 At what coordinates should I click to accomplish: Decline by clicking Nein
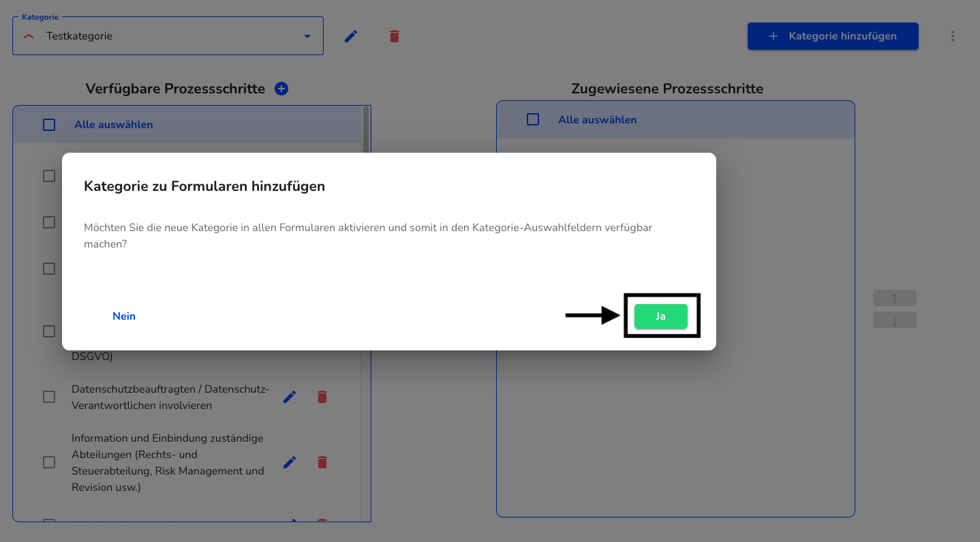(x=124, y=316)
